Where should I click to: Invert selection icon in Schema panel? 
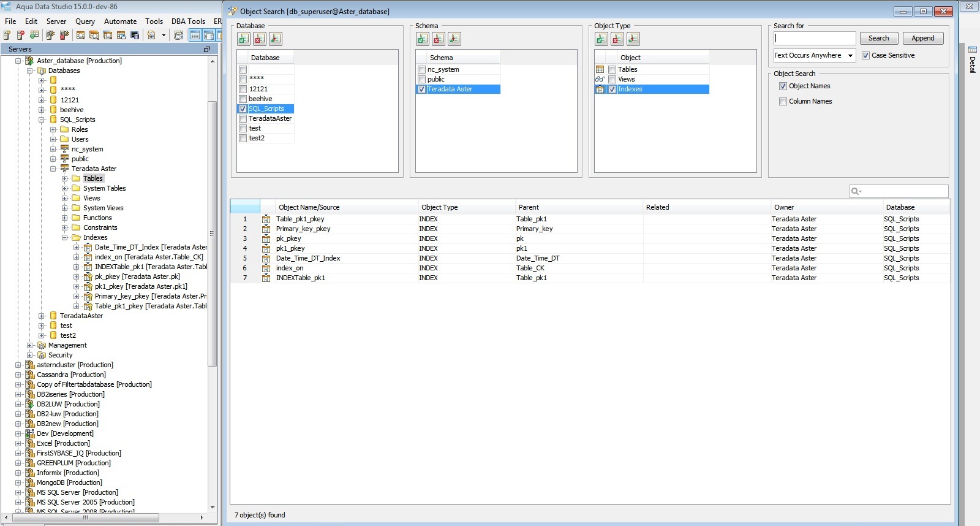454,39
